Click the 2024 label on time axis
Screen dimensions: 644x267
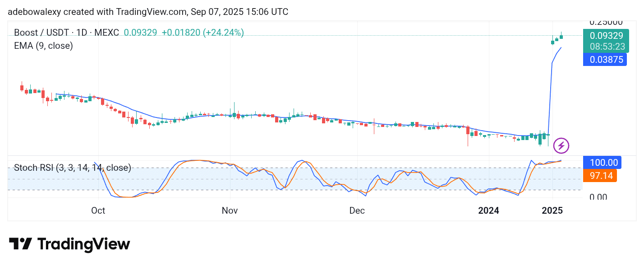tap(488, 211)
